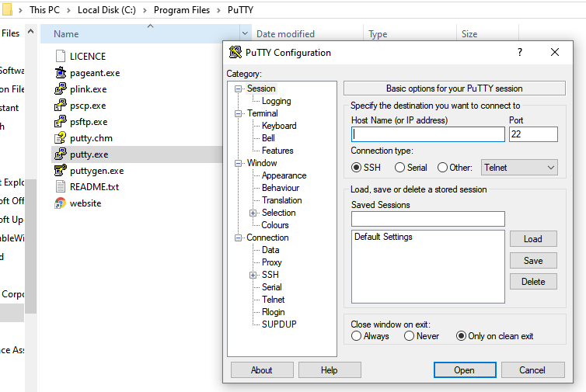Click the pscp.exe file icon

click(x=60, y=106)
